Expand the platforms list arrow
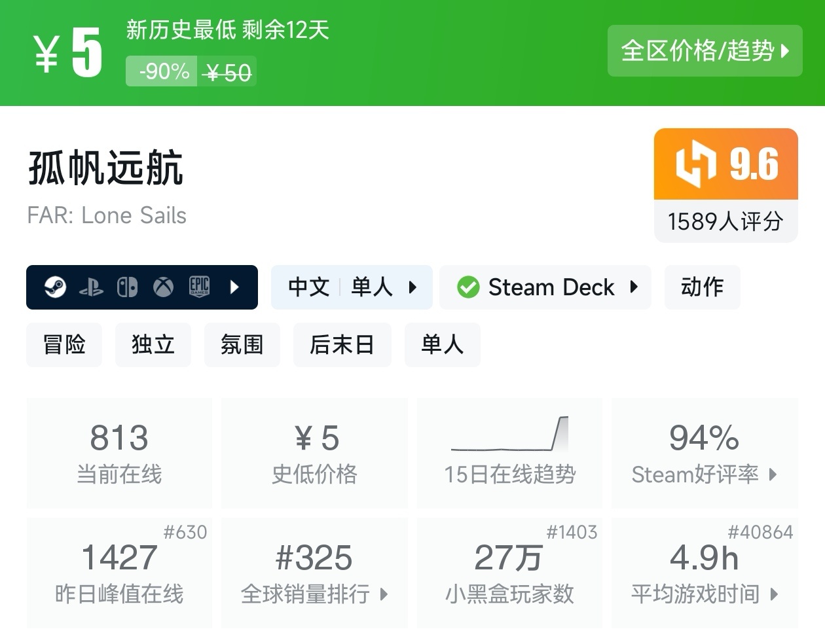The image size is (825, 644). tap(235, 287)
